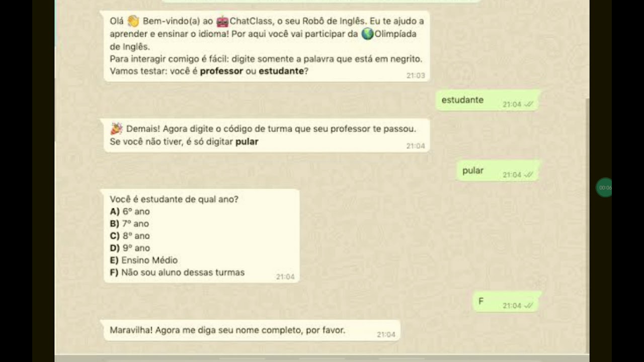Click bold pular in the bot message
Image resolution: width=644 pixels, height=362 pixels.
247,142
